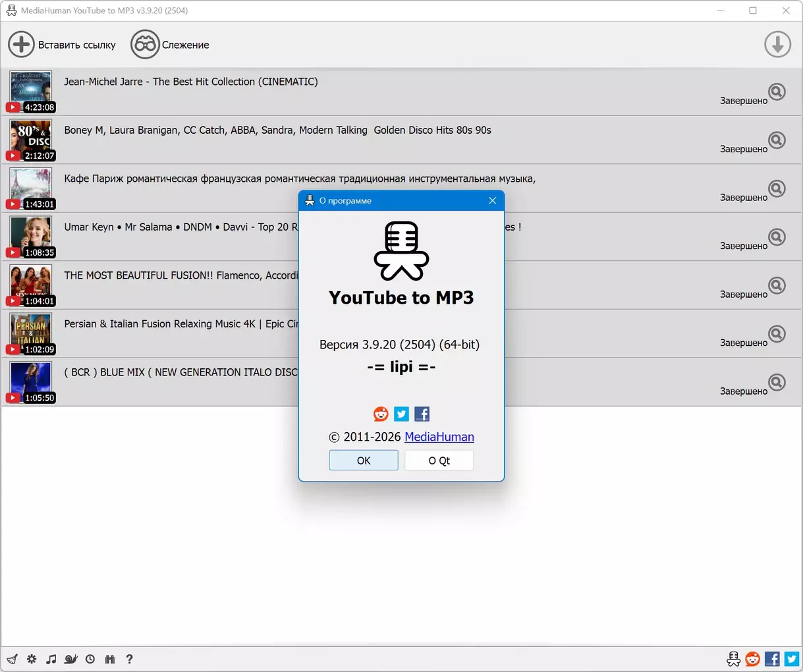Open help question mark icon
The width and height of the screenshot is (803, 672).
[x=129, y=659]
